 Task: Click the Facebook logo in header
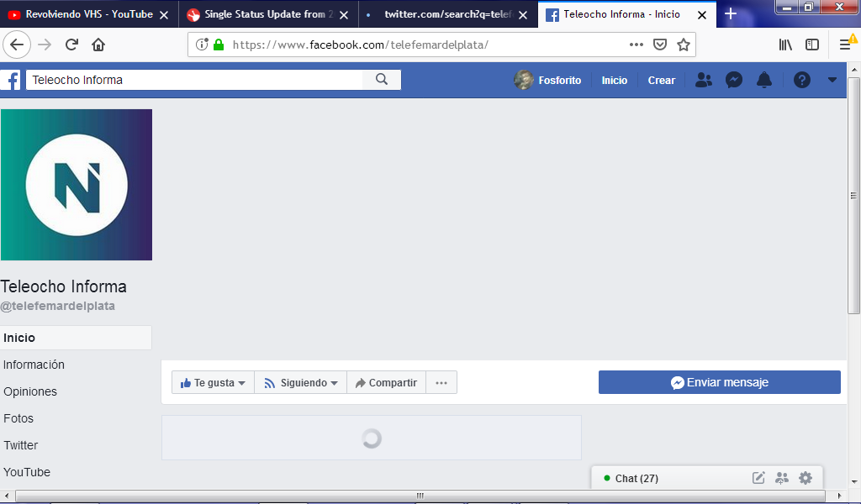click(x=10, y=80)
